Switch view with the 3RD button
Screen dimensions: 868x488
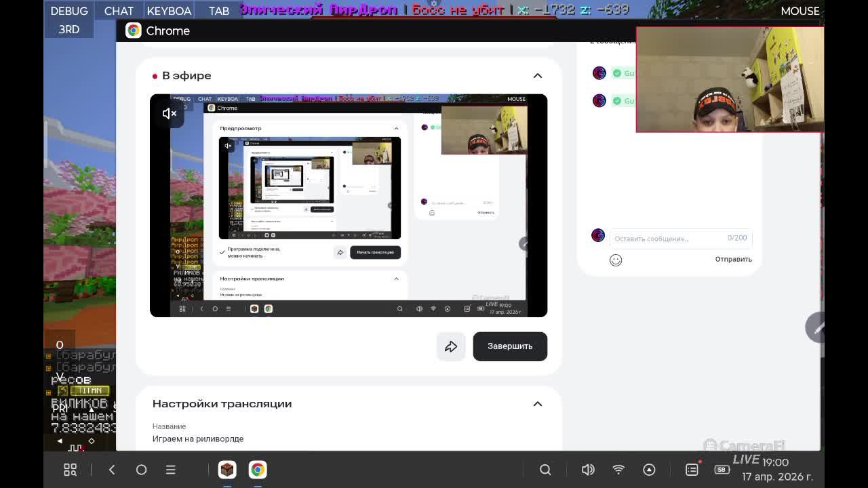pos(69,29)
